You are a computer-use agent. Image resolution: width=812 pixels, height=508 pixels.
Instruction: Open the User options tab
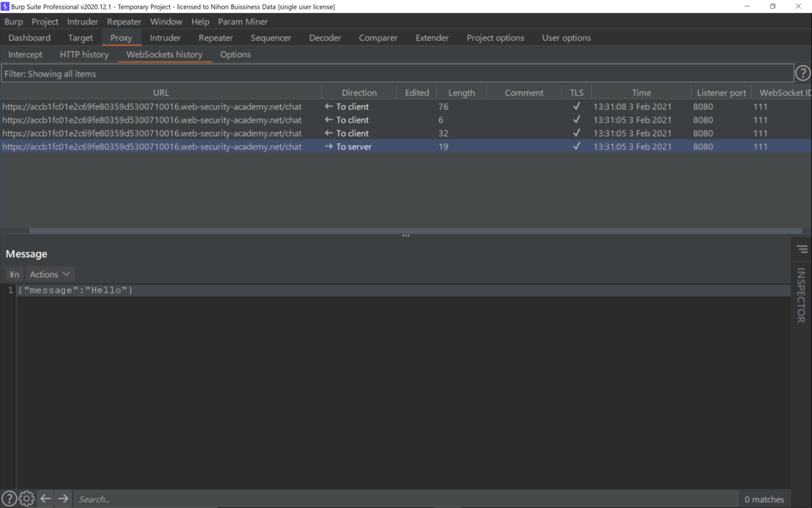pos(566,38)
